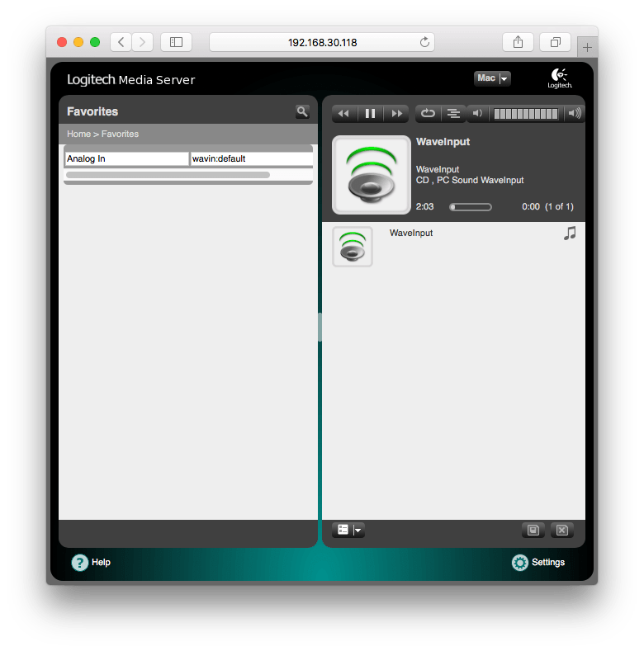Screen dimensions: 644x651
Task: Click the 0:00 (1 of 1) text
Action: (547, 207)
